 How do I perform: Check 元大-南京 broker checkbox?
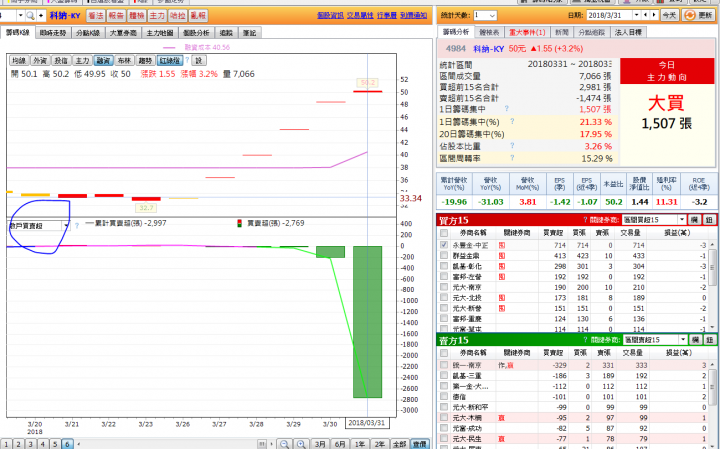pyautogui.click(x=444, y=287)
